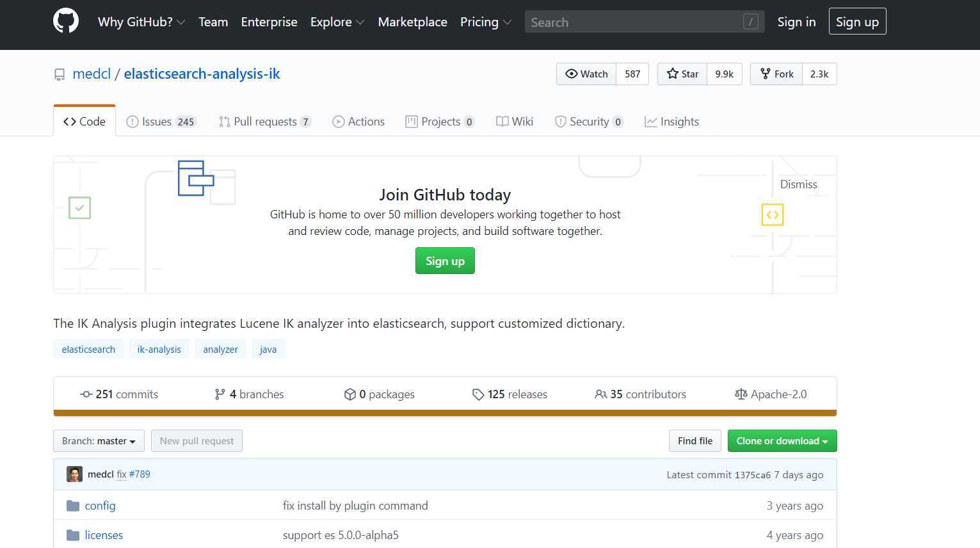Open the config folder link

coord(100,506)
